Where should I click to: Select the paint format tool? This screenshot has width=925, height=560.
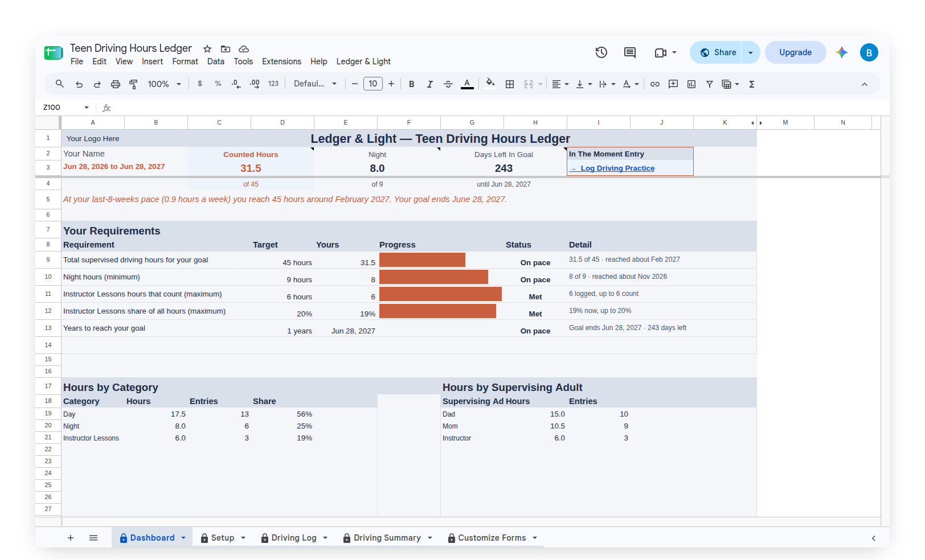134,84
